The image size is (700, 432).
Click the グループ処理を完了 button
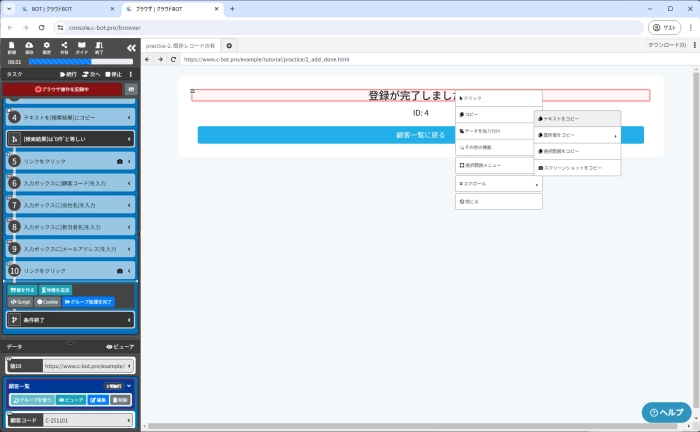click(x=88, y=301)
